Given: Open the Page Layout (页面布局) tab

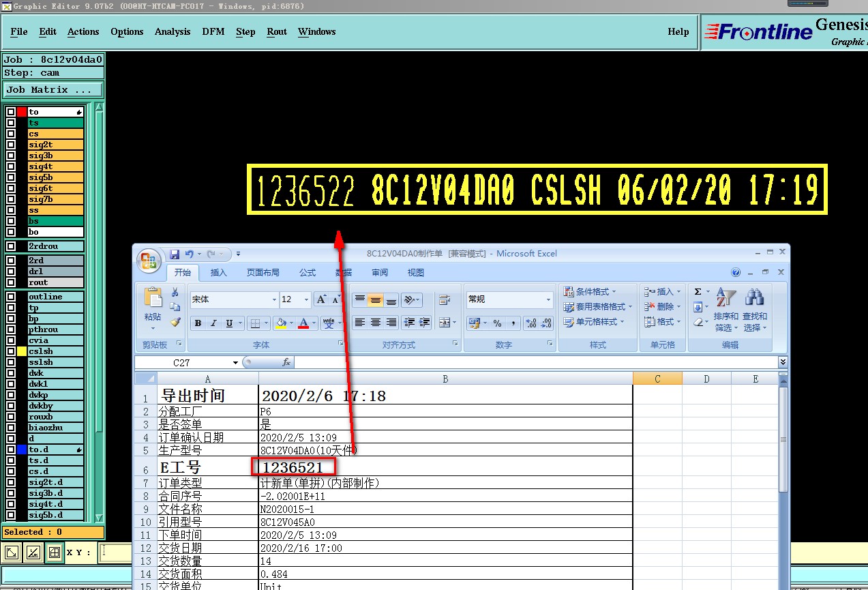Looking at the screenshot, I should pyautogui.click(x=263, y=273).
